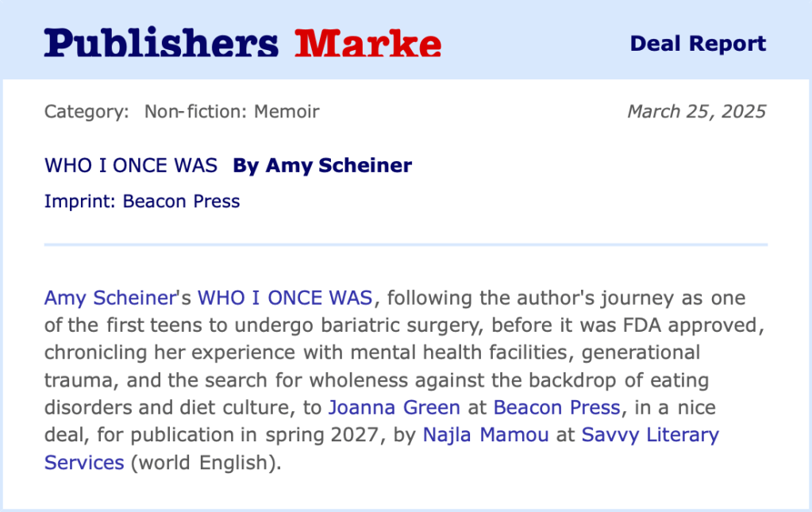Go to the Savvy Literary Services link
Screen dimensions: 812x512
click(649, 435)
